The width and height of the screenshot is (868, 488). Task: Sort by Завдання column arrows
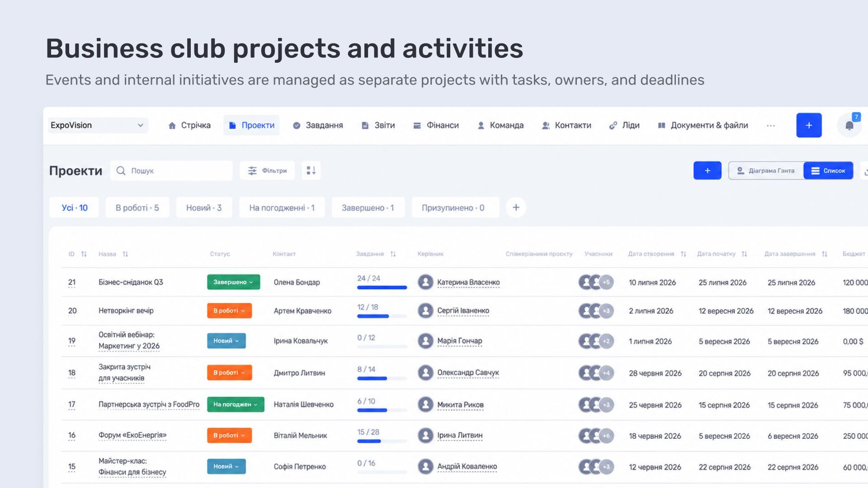click(x=393, y=254)
